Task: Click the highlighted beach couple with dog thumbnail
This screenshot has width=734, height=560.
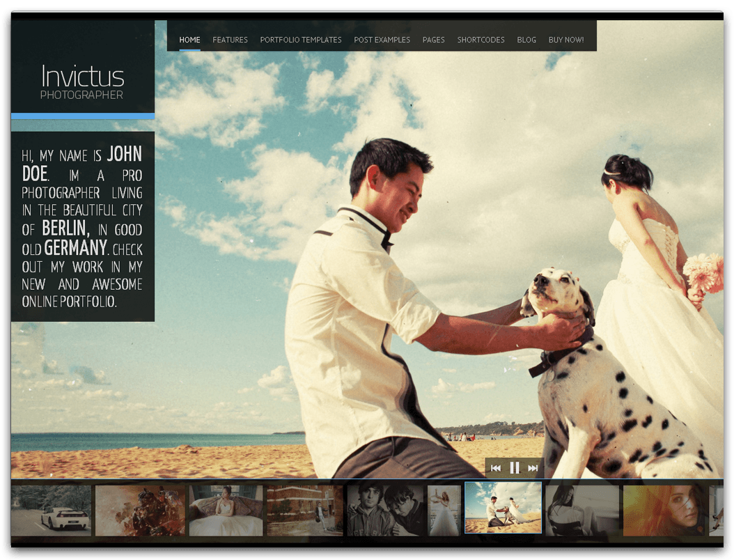Action: click(503, 508)
